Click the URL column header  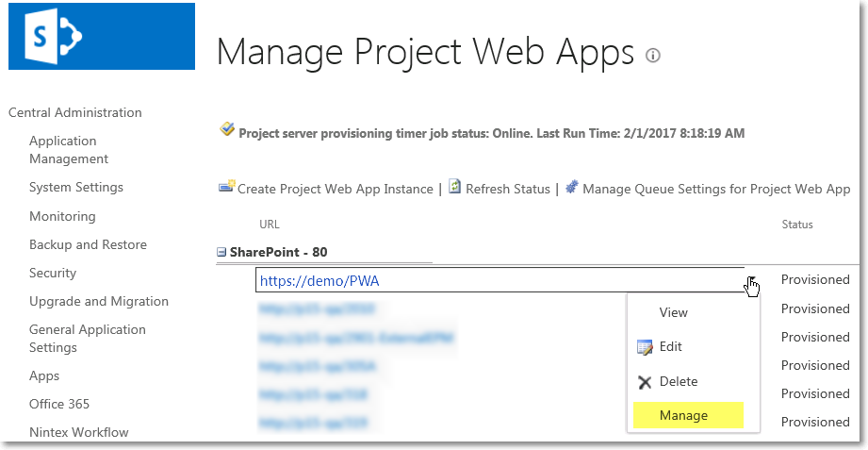(270, 225)
